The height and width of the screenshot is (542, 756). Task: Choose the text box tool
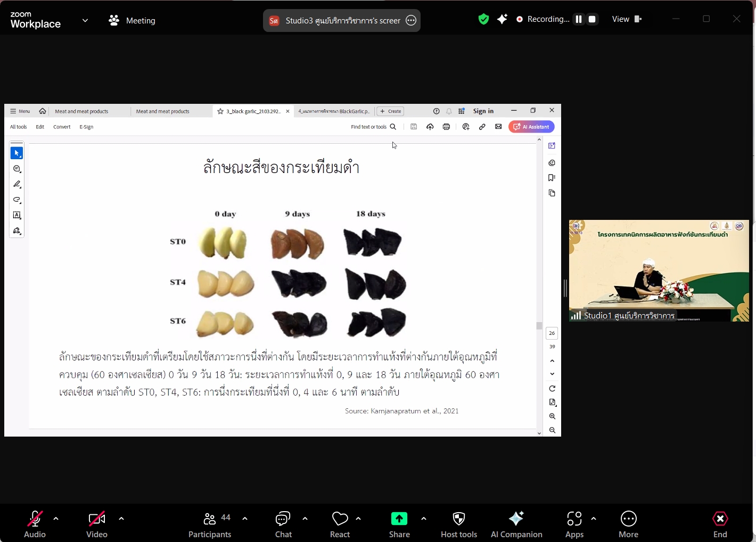pyautogui.click(x=17, y=215)
